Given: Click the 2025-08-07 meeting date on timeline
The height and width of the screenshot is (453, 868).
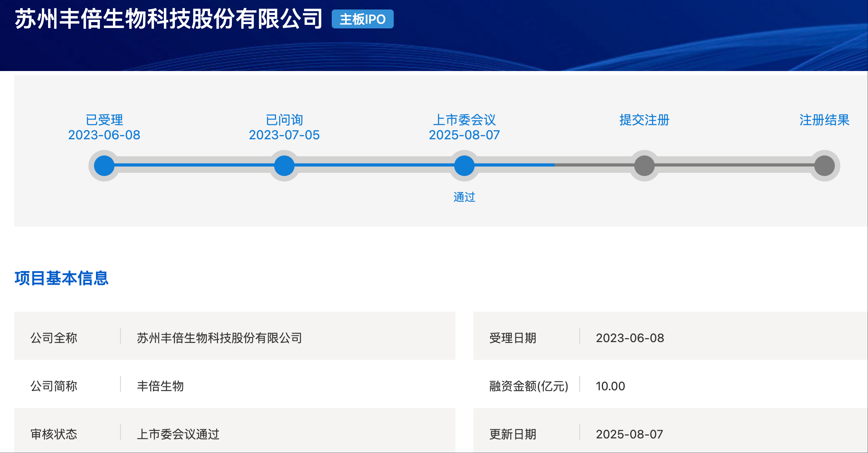Looking at the screenshot, I should pyautogui.click(x=464, y=135).
